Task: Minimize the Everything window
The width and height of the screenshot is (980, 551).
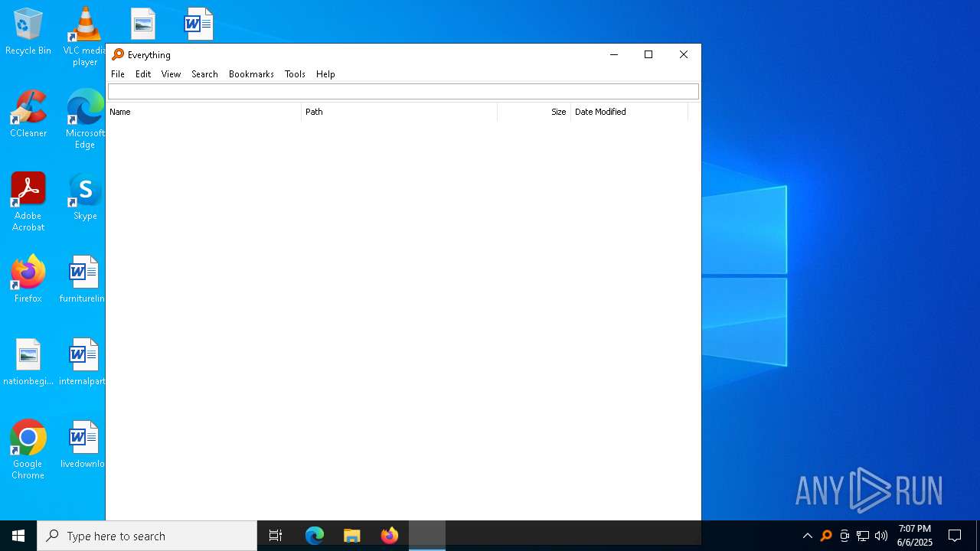Action: [613, 54]
